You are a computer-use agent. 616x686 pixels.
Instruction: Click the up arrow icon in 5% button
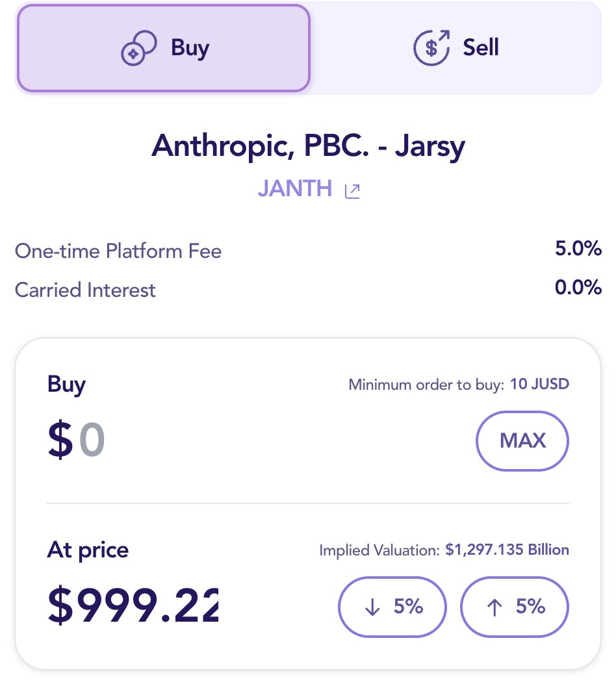[494, 608]
